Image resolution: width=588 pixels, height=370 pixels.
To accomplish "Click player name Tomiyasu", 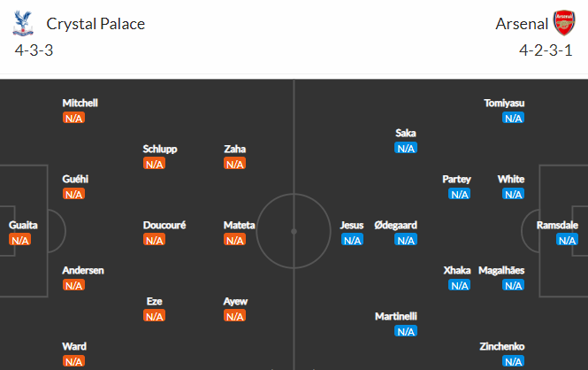I will click(x=504, y=104).
